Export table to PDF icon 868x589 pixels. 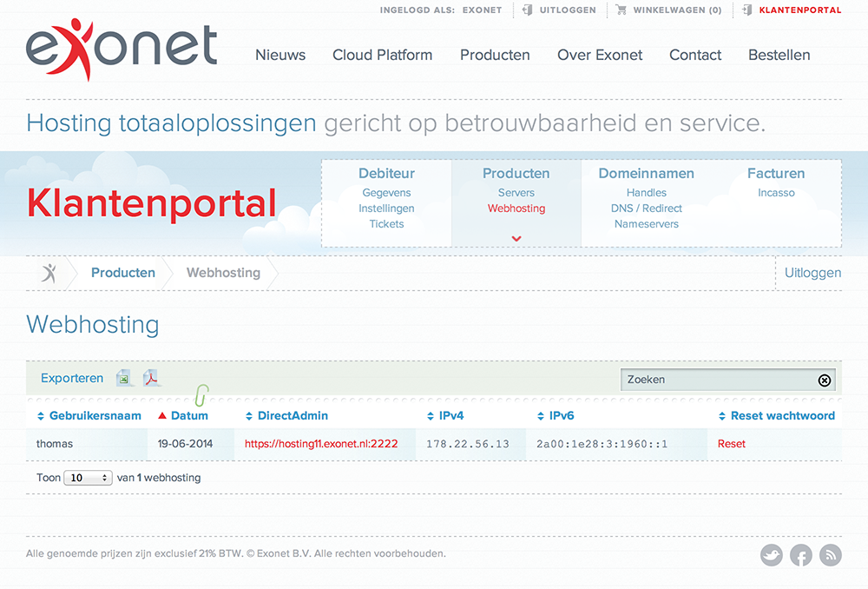[x=150, y=378]
